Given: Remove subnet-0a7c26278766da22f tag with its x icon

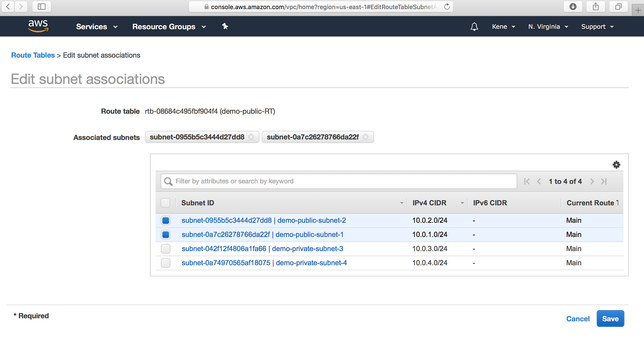Looking at the screenshot, I should click(365, 137).
